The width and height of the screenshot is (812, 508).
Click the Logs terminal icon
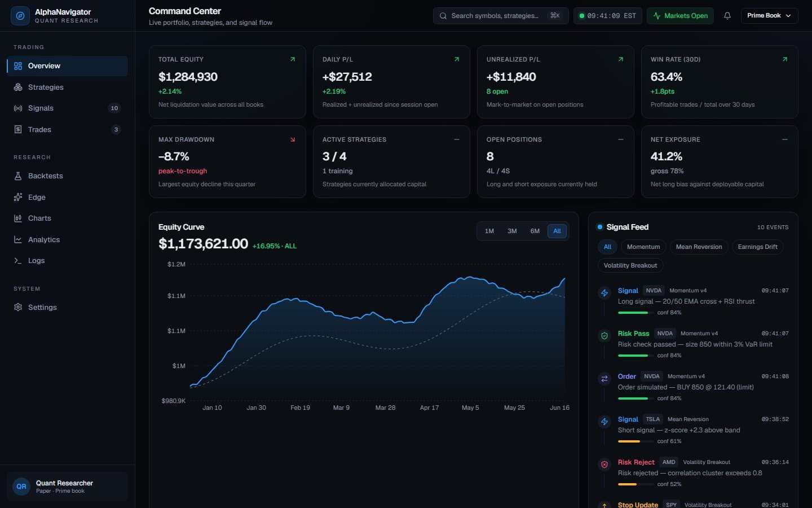(x=18, y=261)
